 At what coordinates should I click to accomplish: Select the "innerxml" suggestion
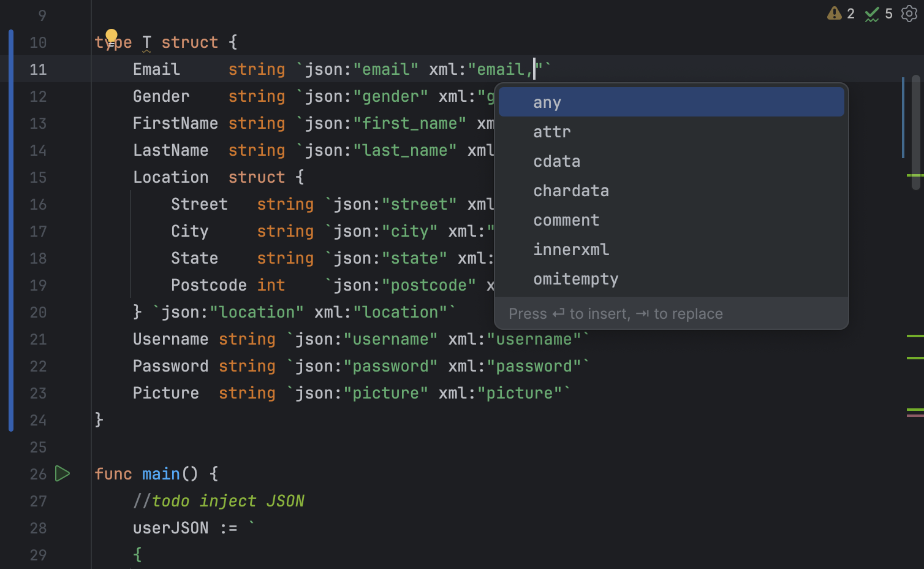pos(571,249)
